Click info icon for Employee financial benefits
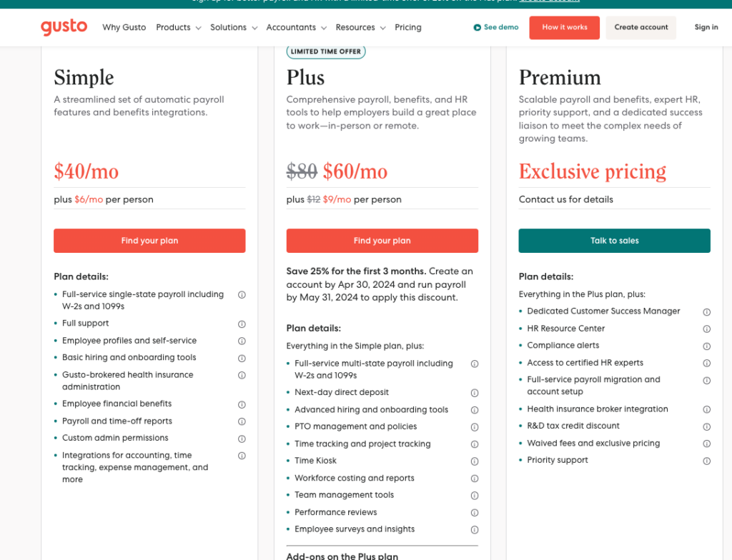 point(242,404)
